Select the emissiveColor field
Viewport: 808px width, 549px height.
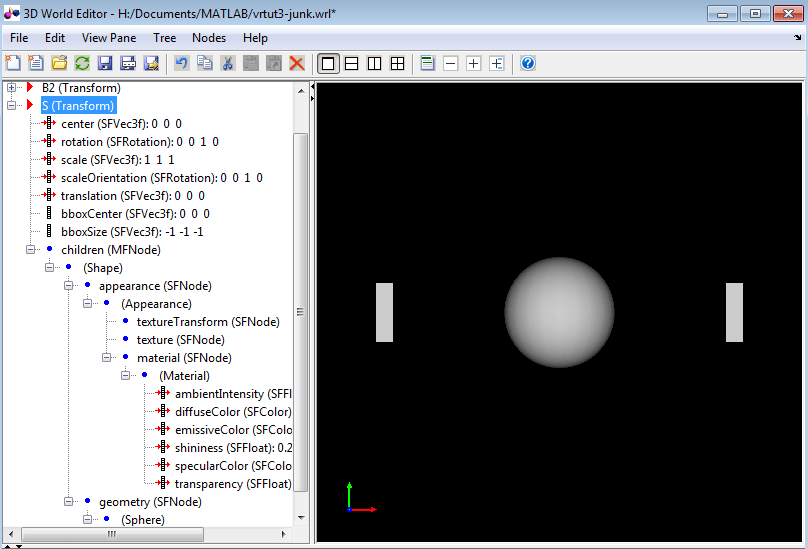pyautogui.click(x=233, y=430)
